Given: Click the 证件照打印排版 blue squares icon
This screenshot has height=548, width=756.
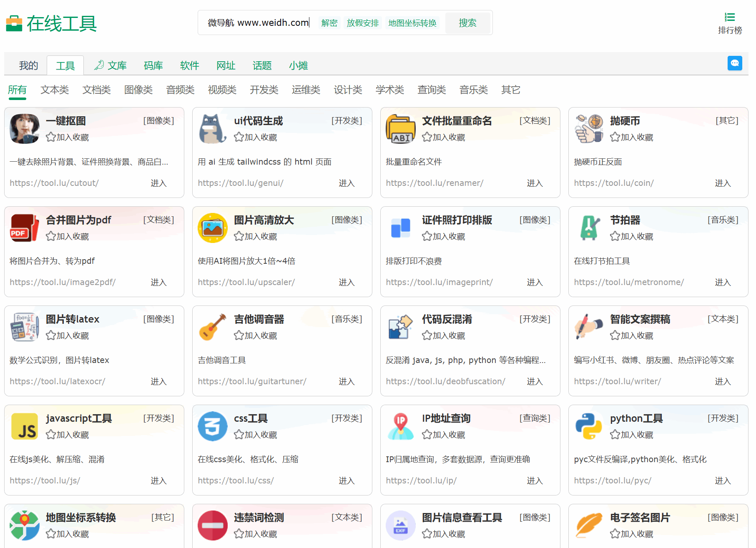Looking at the screenshot, I should coord(401,228).
